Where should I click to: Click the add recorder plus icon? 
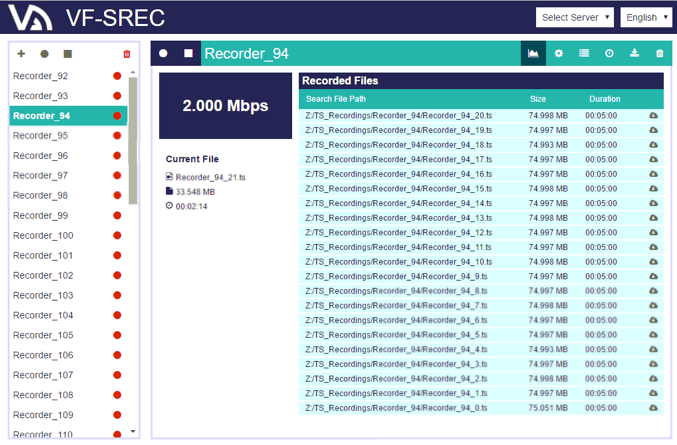click(21, 54)
